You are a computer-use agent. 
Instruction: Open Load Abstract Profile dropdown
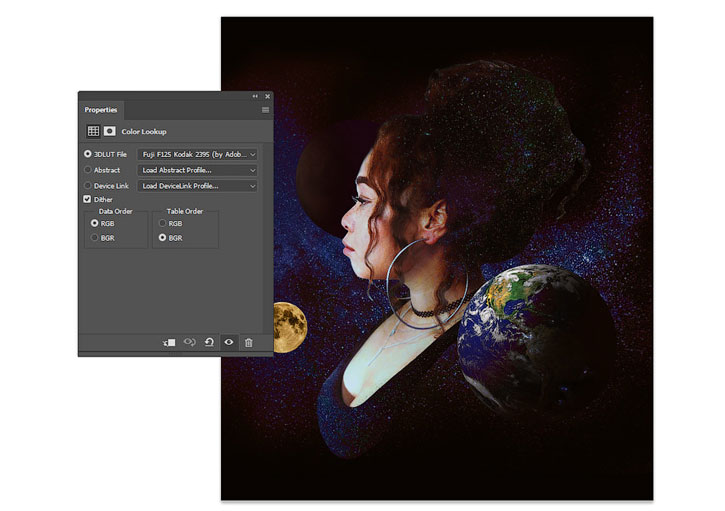click(x=197, y=170)
